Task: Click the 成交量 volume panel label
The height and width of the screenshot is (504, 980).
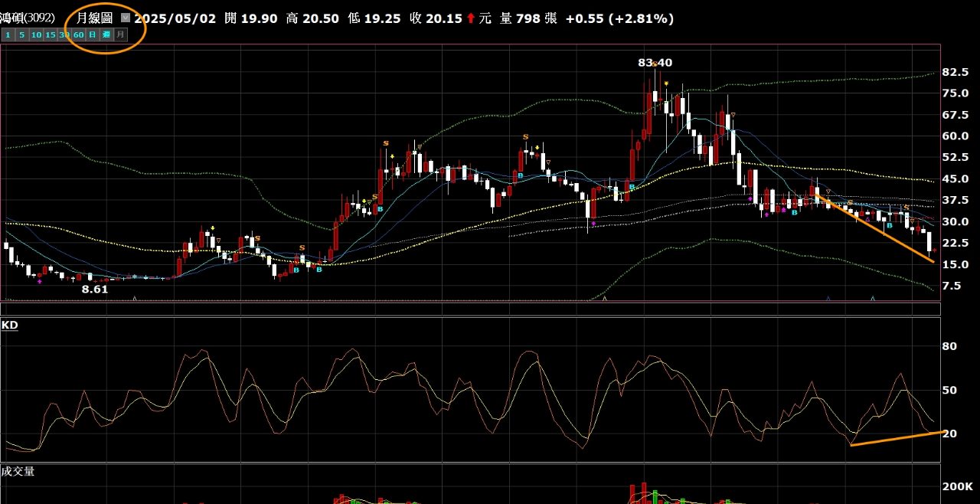Action: (x=18, y=472)
